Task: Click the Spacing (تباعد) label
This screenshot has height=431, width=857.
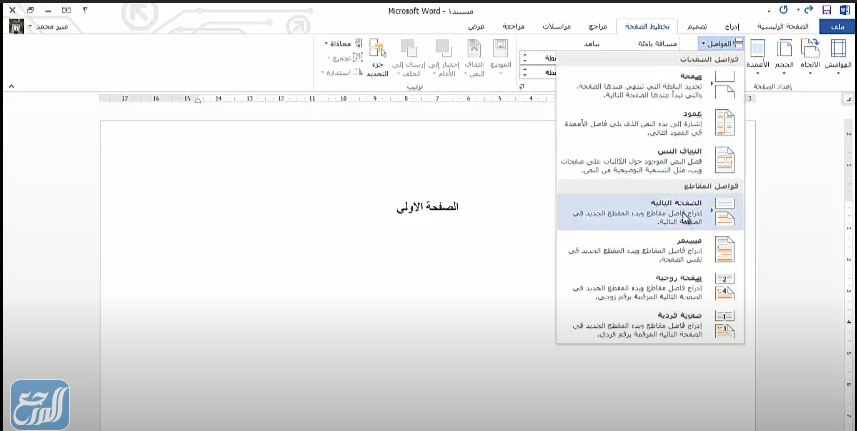Action: point(592,44)
